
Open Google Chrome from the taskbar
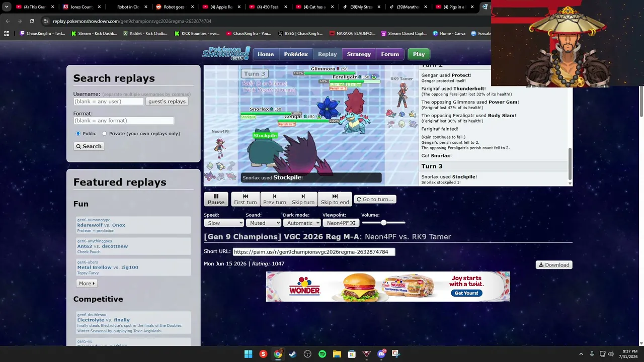pyautogui.click(x=278, y=354)
